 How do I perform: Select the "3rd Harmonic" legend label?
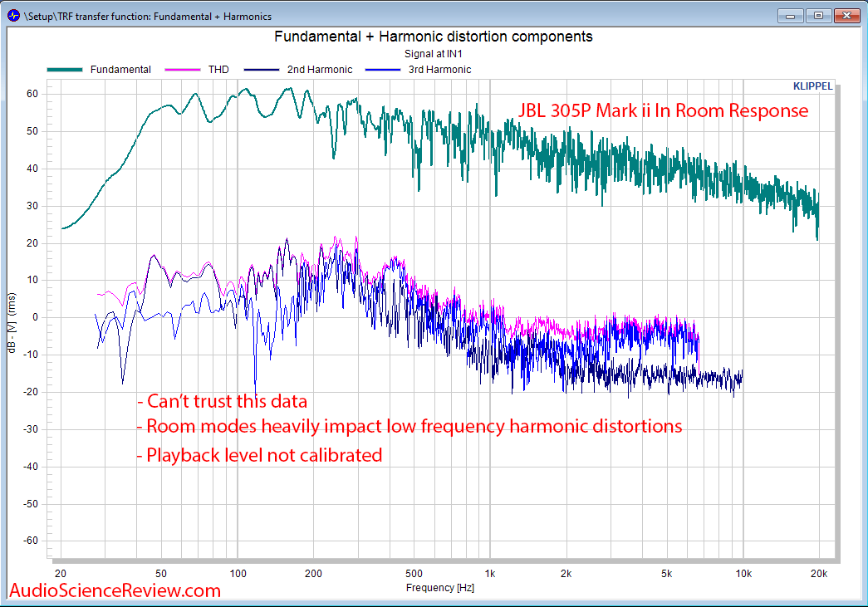click(440, 70)
